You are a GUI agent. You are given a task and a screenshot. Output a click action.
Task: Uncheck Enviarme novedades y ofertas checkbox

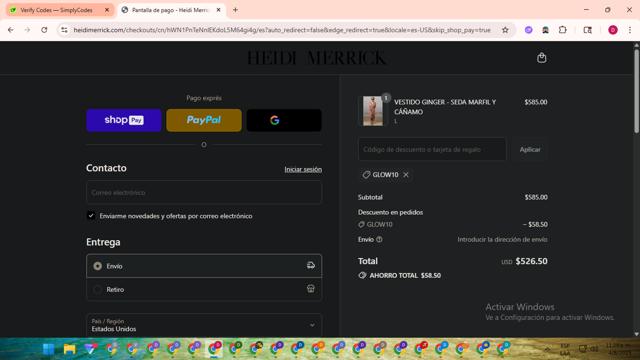click(91, 216)
